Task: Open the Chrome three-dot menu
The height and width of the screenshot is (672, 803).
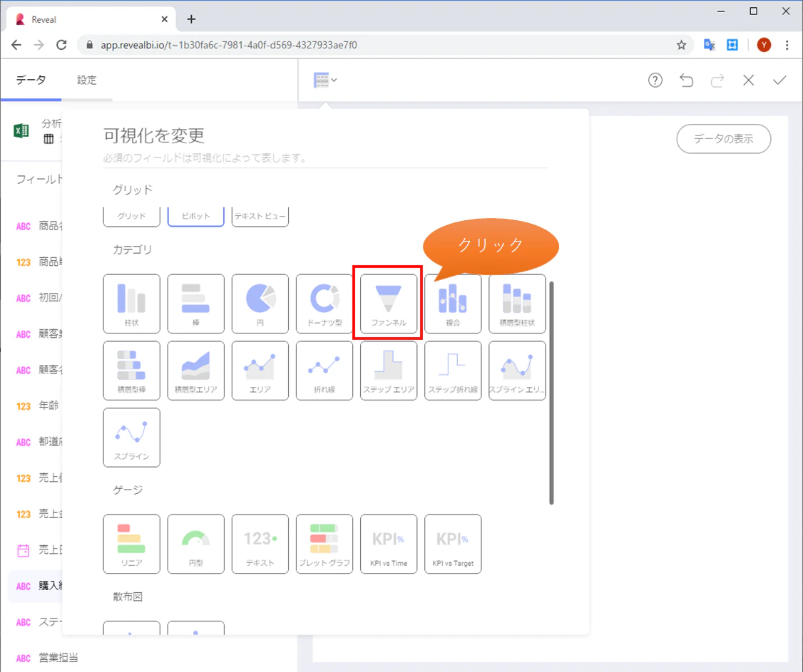Action: pos(787,45)
